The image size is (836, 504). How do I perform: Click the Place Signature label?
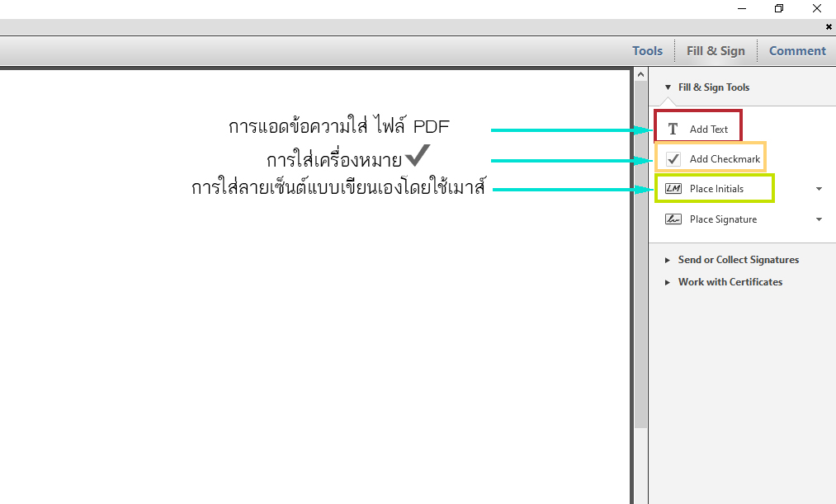(x=723, y=219)
